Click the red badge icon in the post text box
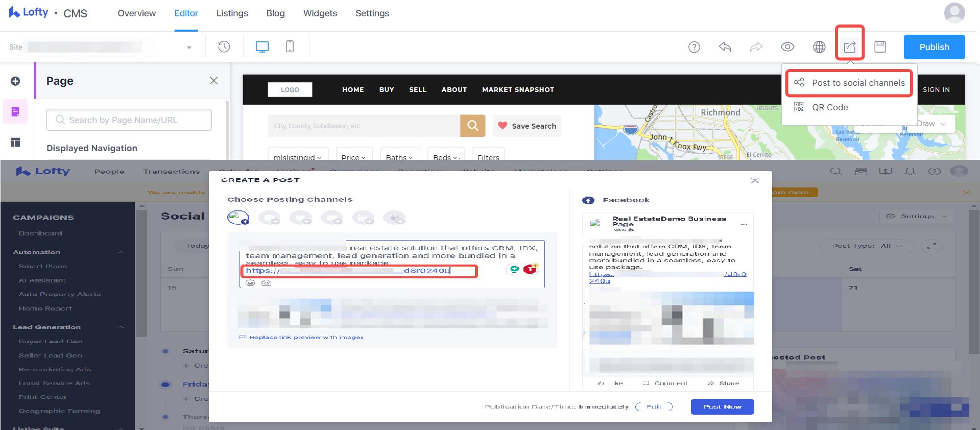The height and width of the screenshot is (430, 980). click(x=530, y=269)
